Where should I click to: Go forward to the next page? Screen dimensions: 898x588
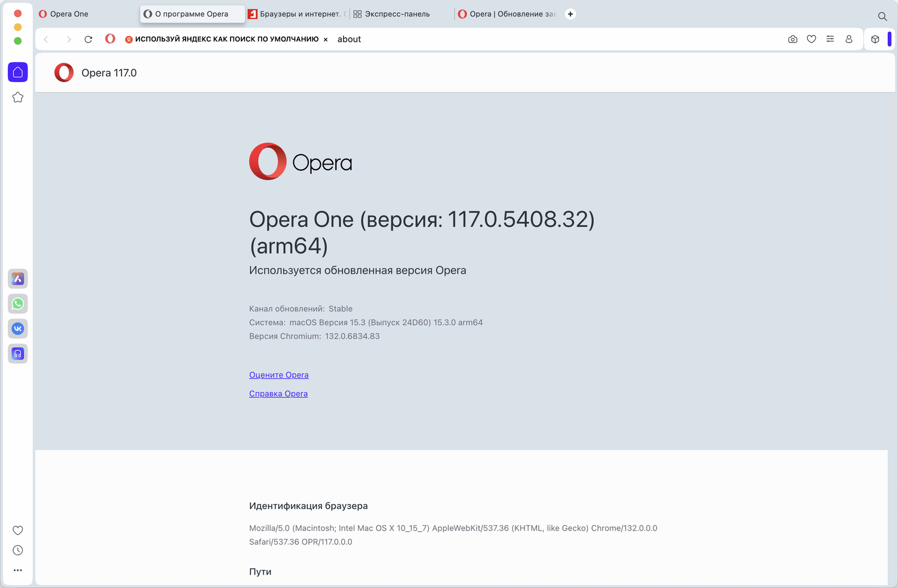point(69,40)
